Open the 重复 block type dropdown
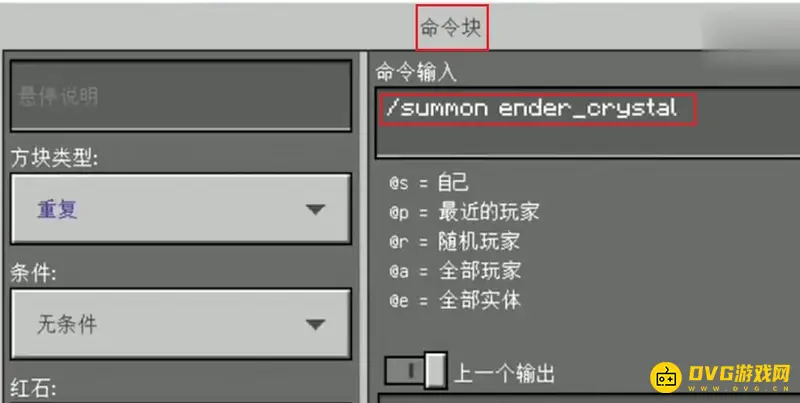This screenshot has height=403, width=800. (x=181, y=209)
